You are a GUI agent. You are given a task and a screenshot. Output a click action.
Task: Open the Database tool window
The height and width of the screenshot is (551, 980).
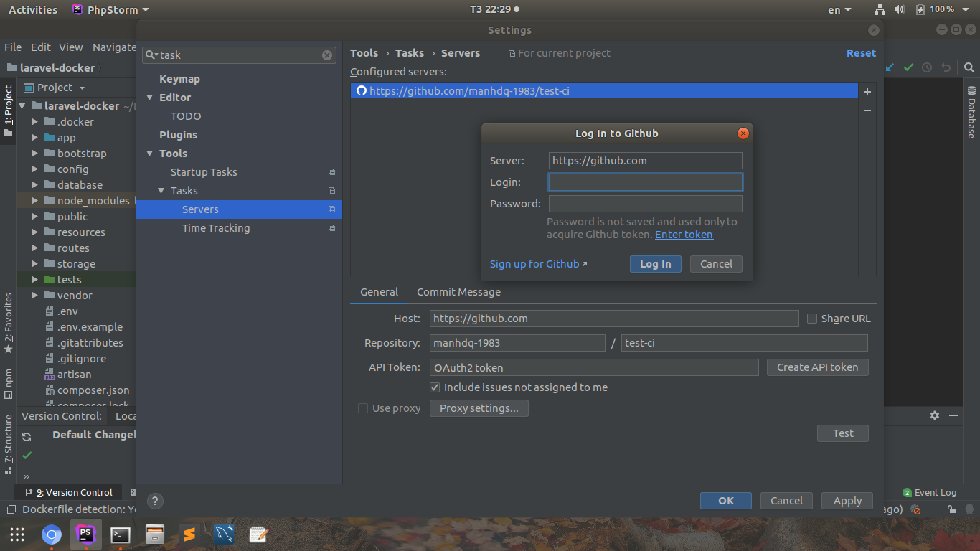pos(971,112)
